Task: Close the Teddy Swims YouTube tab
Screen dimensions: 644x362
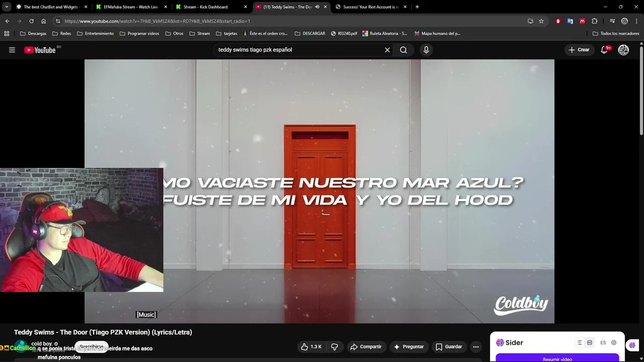Action: click(326, 7)
